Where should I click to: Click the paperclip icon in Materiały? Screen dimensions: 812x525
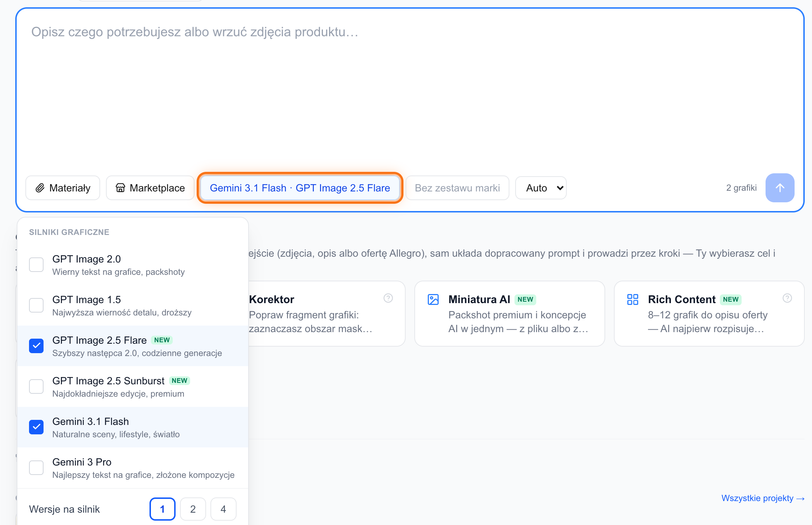(x=40, y=188)
